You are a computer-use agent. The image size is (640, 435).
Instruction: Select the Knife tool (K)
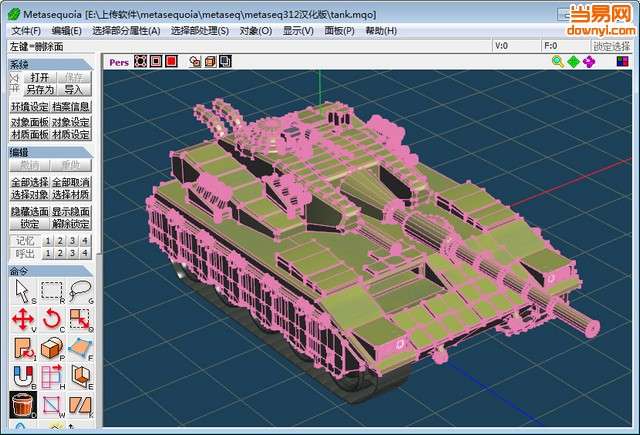click(x=80, y=405)
